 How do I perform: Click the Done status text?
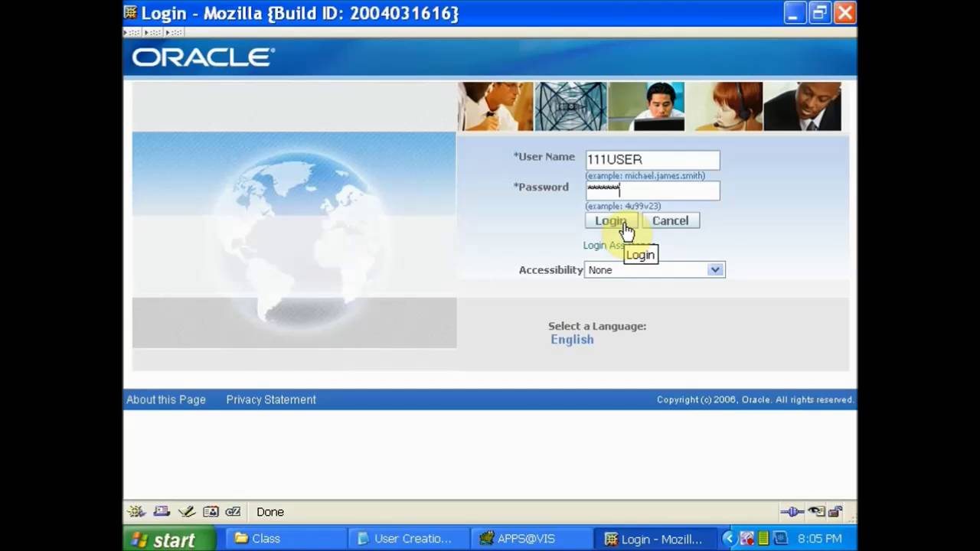(270, 512)
